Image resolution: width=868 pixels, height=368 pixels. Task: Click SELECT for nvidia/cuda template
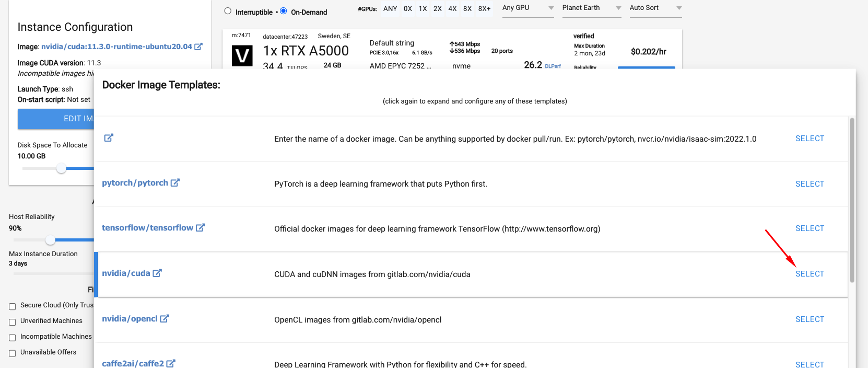pos(810,274)
